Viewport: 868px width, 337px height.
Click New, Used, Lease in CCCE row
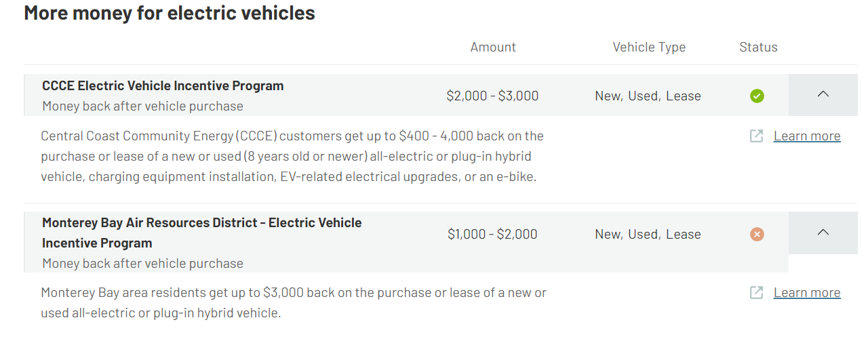648,96
